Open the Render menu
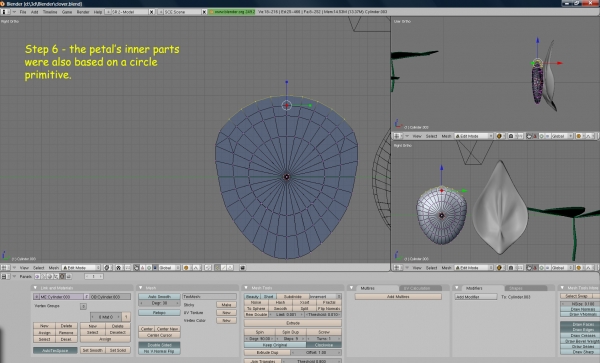Image resolution: width=600 pixels, height=363 pixels. [x=83, y=12]
